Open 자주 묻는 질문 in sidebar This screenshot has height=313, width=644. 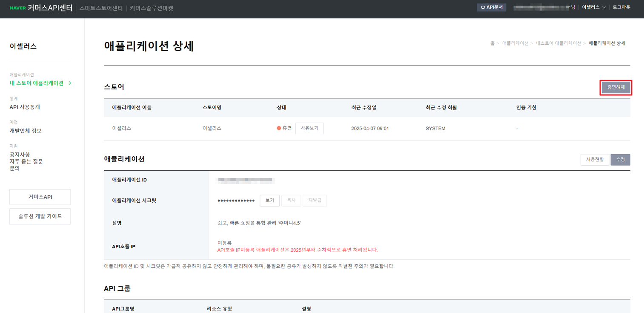click(26, 161)
